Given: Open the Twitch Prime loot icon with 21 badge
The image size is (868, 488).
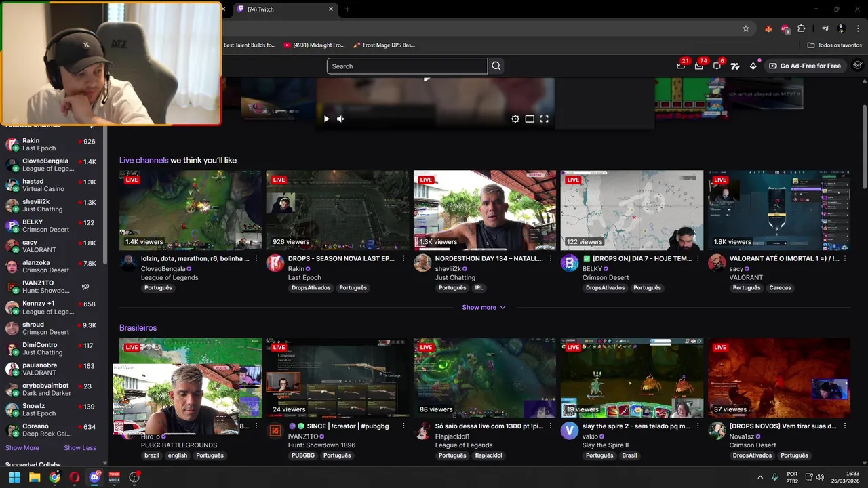Looking at the screenshot, I should point(681,66).
